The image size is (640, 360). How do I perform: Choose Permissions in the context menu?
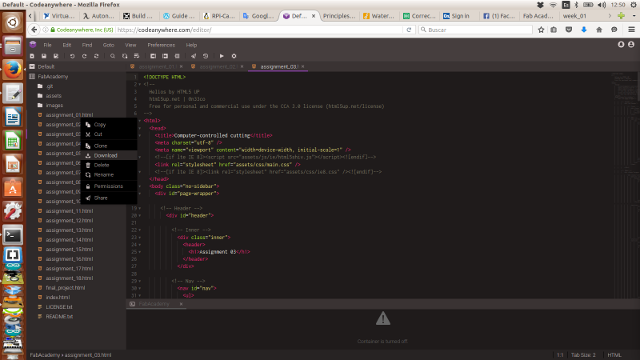(x=109, y=186)
